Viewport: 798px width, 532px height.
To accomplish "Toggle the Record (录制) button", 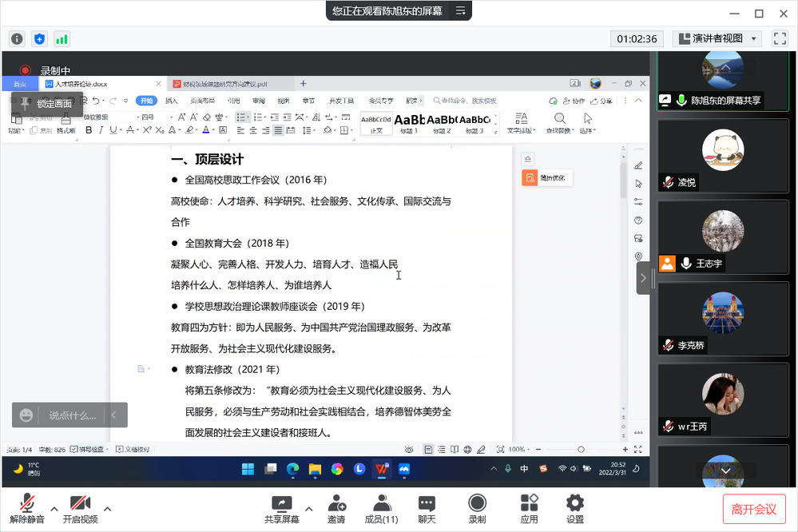I will click(x=477, y=509).
